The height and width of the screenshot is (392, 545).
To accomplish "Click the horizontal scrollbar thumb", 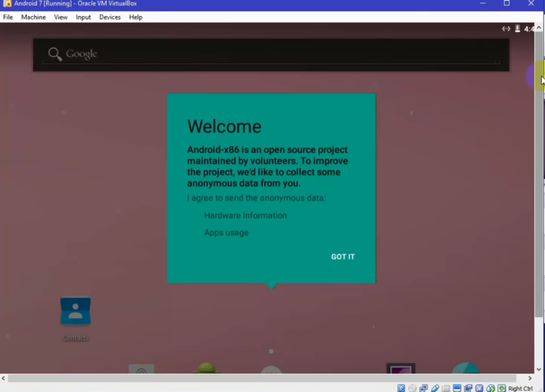I will tap(262, 378).
